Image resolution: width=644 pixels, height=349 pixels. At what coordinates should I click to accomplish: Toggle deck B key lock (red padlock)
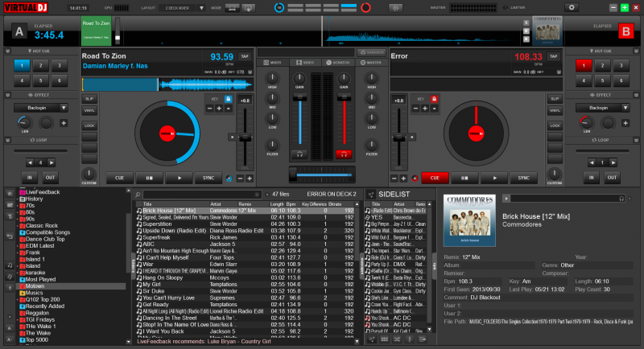434,99
